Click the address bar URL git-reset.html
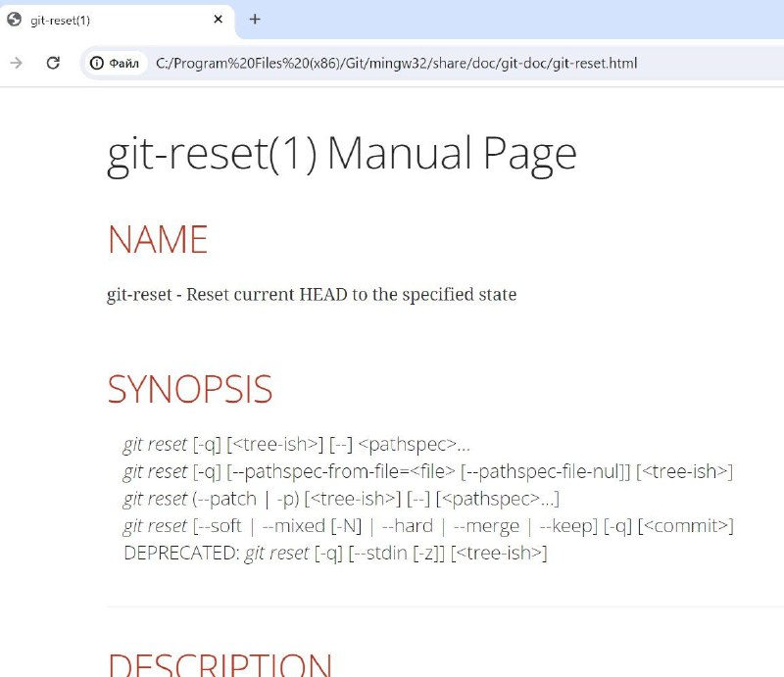784x677 pixels. coord(397,63)
